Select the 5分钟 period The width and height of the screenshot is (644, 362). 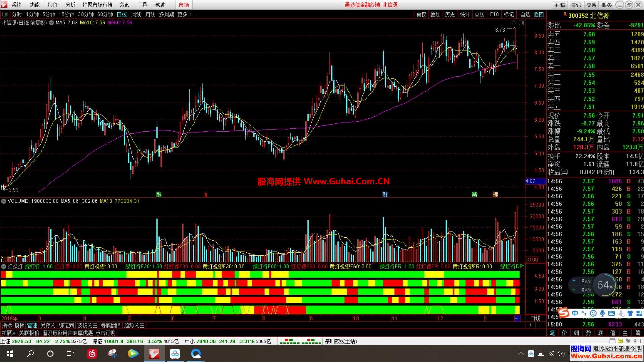pos(49,14)
